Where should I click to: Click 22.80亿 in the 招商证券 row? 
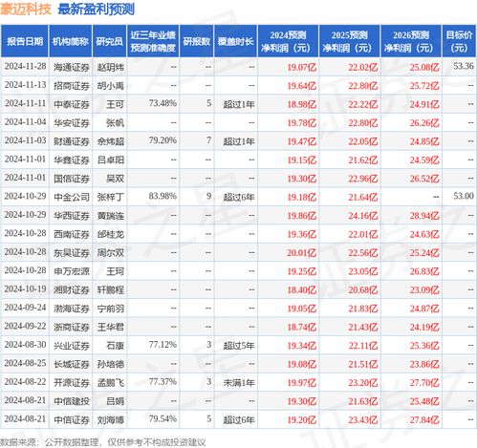(363, 86)
